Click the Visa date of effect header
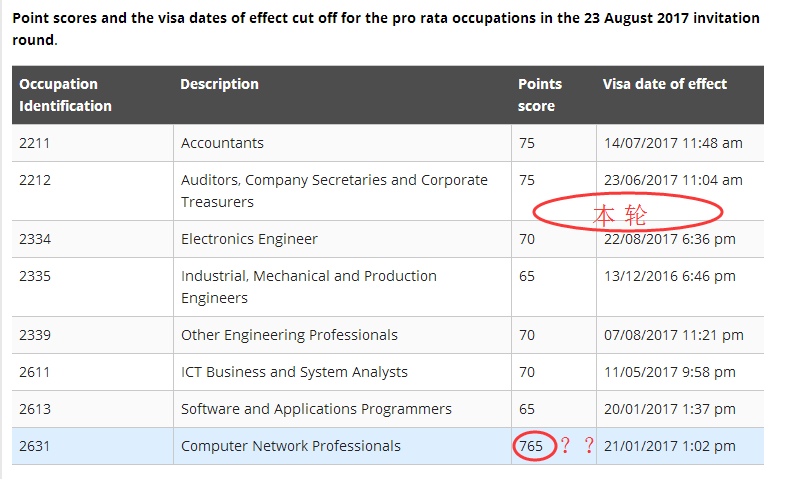 coord(665,84)
